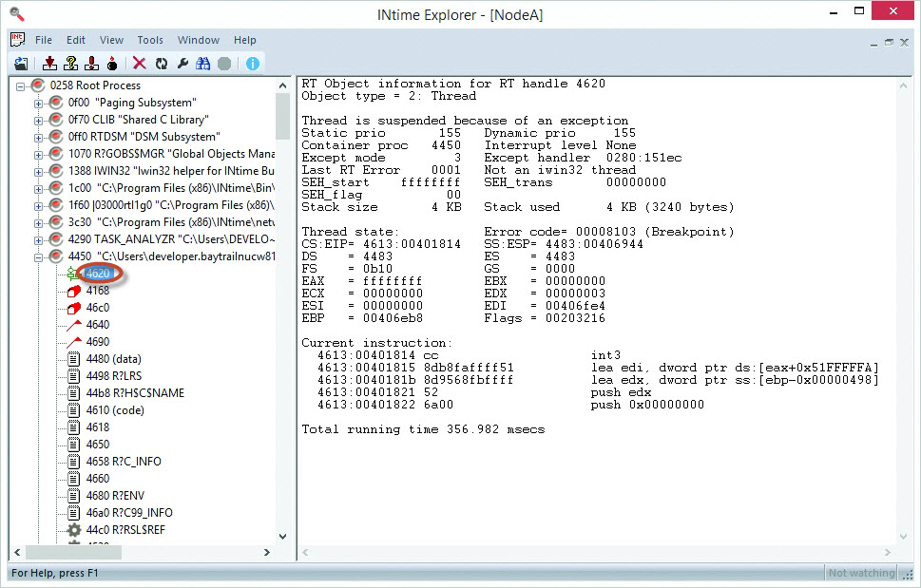Click the green thread icon beside 4620

point(72,274)
